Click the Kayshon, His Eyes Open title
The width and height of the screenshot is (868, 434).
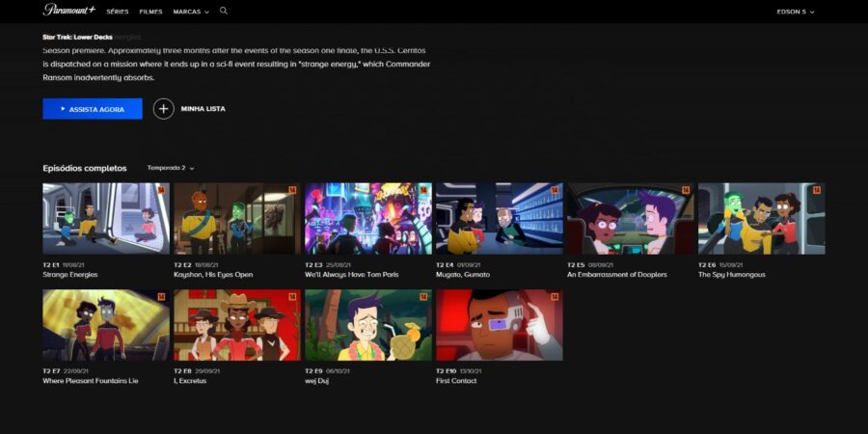click(x=213, y=275)
